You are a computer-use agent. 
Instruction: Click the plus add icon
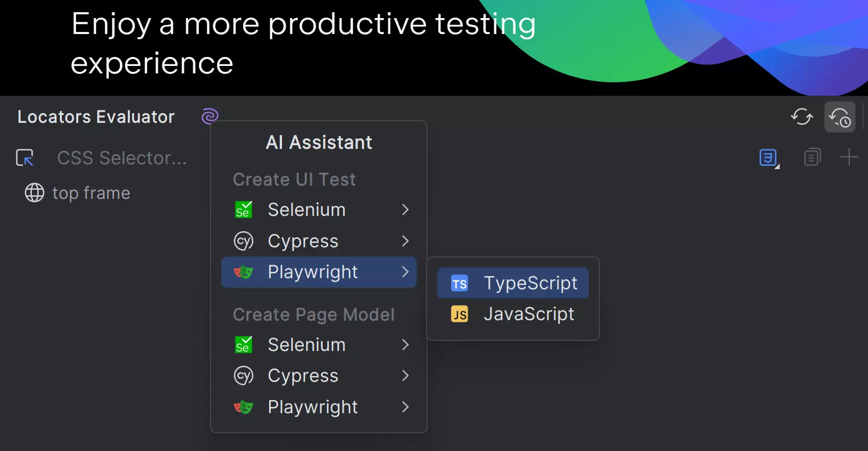[x=849, y=157]
